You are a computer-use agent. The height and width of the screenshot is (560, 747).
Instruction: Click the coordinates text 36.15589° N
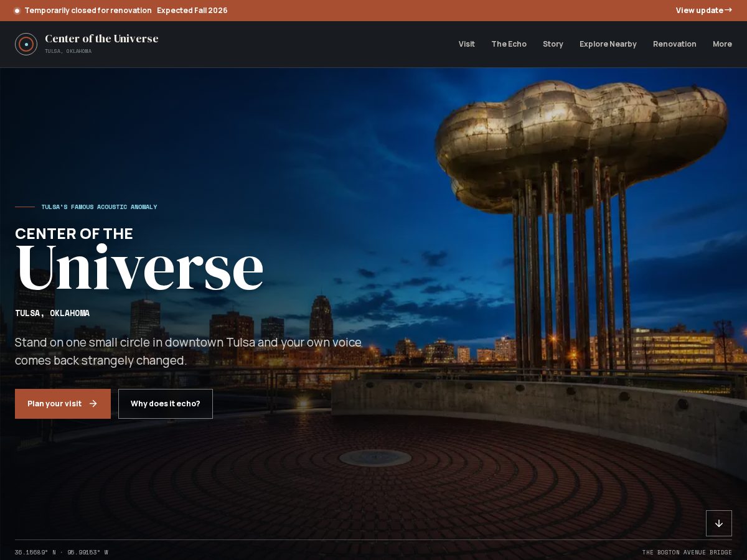tap(35, 553)
